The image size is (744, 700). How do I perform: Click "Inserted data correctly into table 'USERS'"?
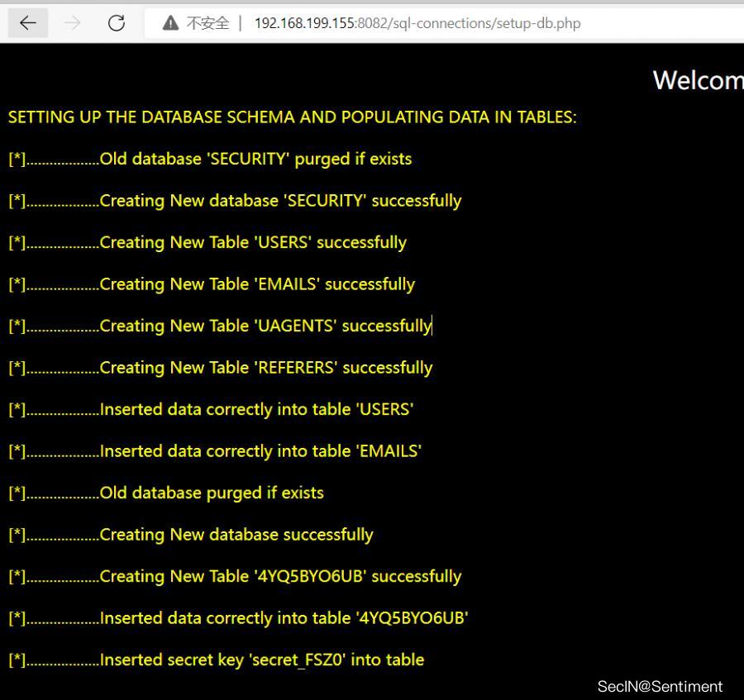pos(255,409)
